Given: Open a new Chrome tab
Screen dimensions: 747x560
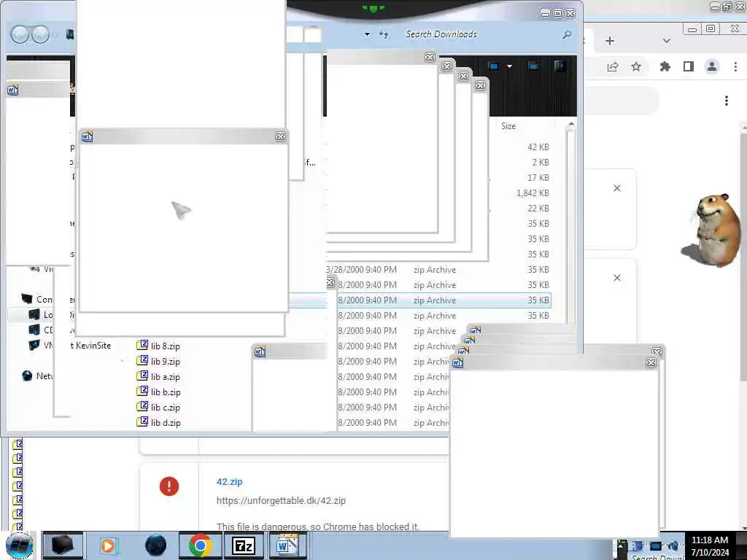Looking at the screenshot, I should click(x=610, y=41).
